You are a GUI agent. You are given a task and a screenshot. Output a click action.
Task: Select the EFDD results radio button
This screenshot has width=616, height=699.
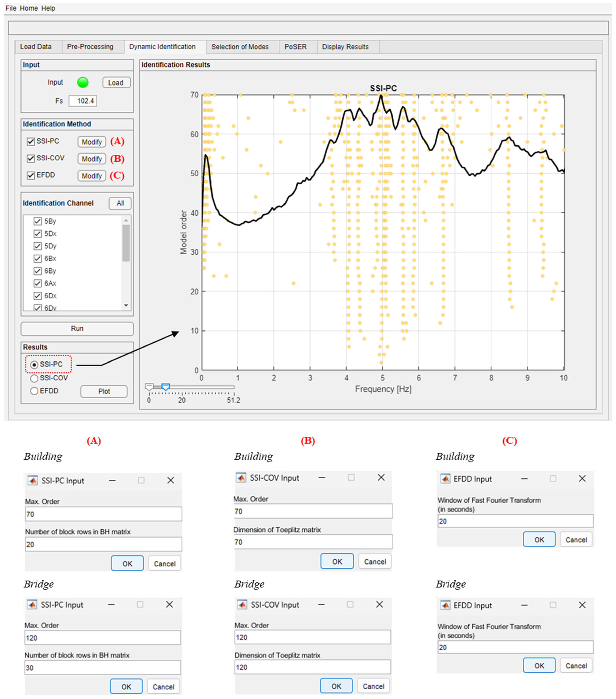34,391
